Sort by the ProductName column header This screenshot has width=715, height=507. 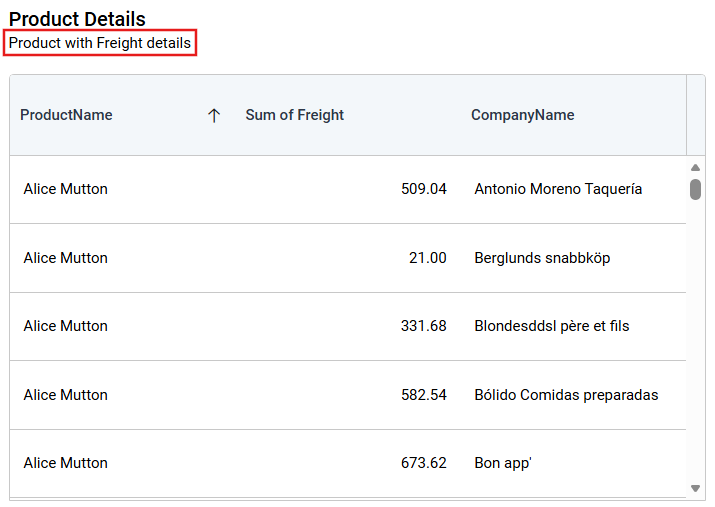tap(67, 115)
